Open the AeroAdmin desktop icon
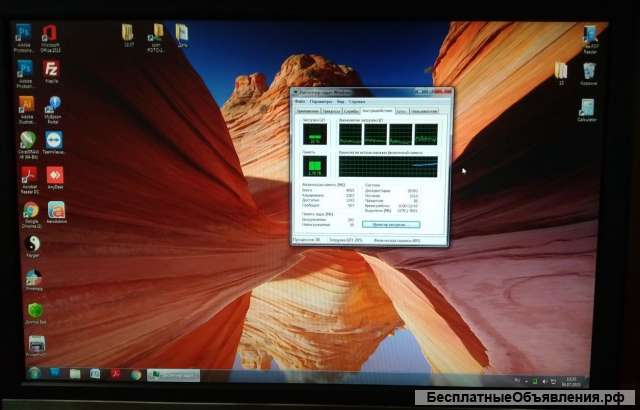This screenshot has width=640, height=410. [56, 210]
